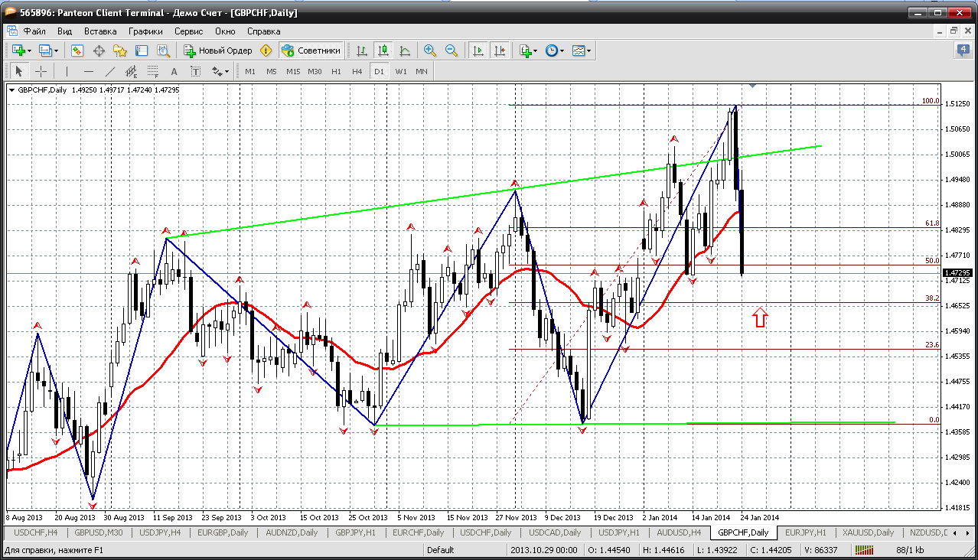Select the equidistant channel tool
Image resolution: width=978 pixels, height=560 pixels.
tap(131, 71)
